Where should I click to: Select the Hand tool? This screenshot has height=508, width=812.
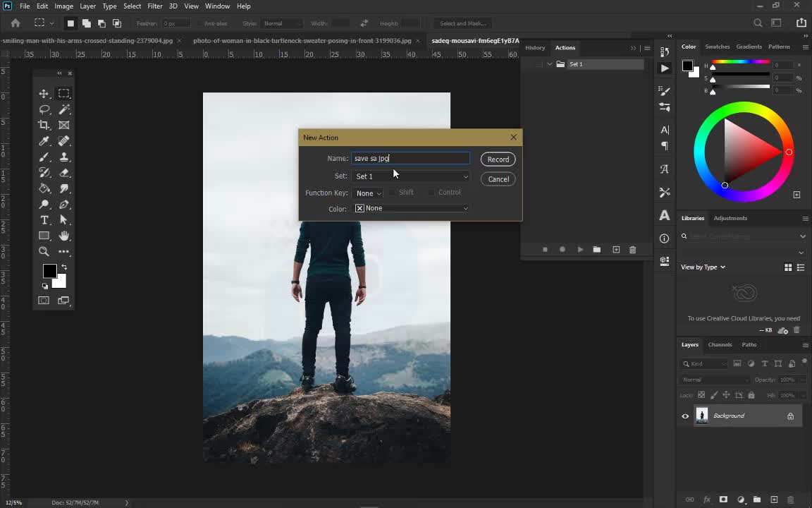64,236
